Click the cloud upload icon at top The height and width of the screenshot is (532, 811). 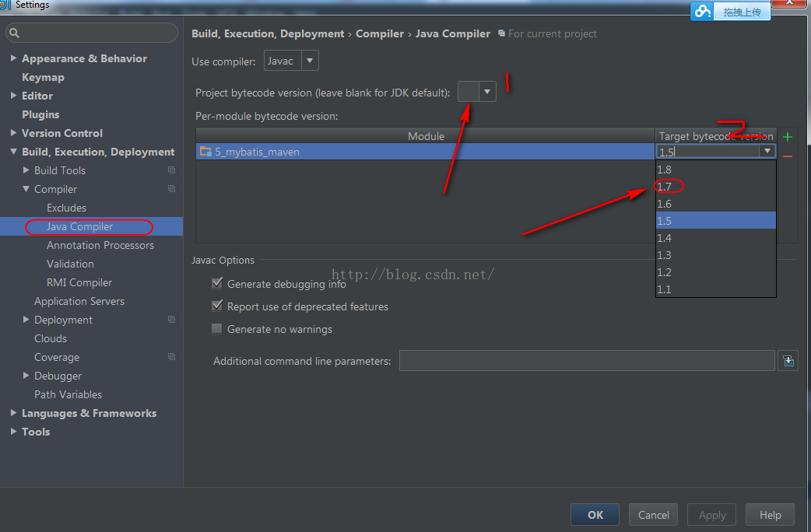point(704,11)
